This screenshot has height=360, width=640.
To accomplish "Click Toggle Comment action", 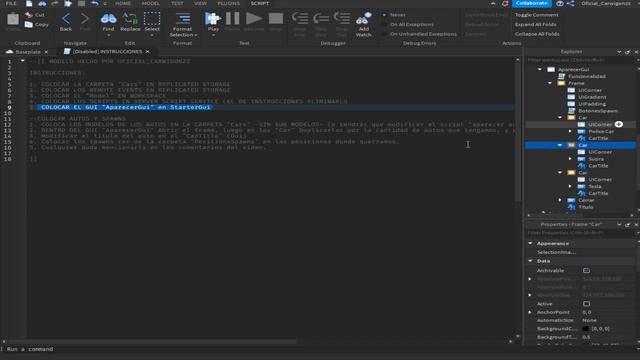I will (536, 15).
